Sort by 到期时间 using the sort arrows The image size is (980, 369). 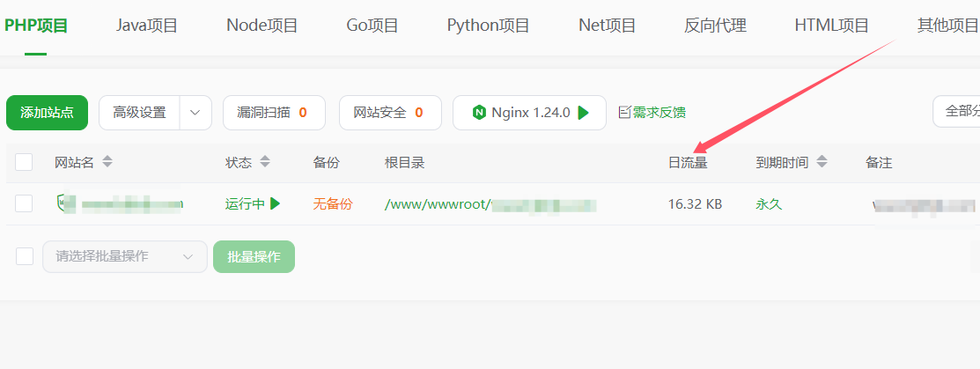(x=822, y=162)
